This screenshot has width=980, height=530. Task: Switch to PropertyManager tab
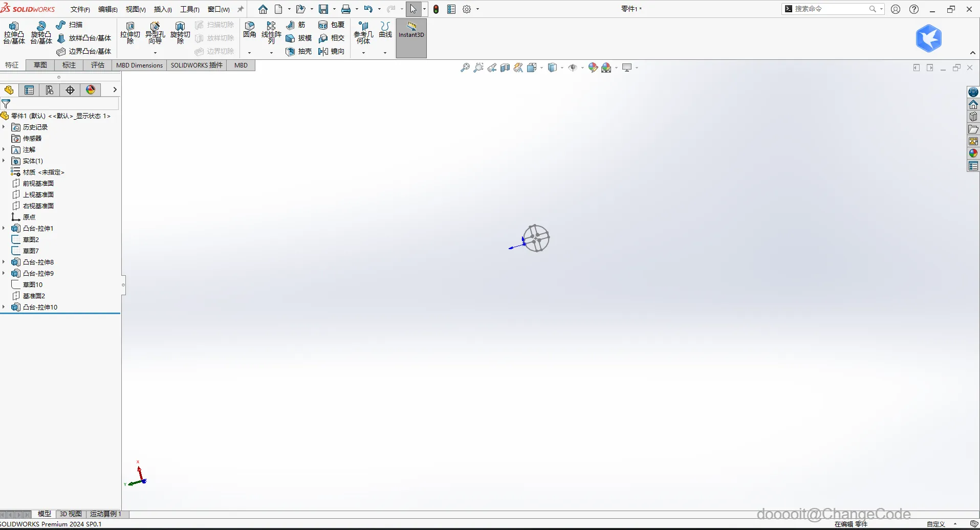[29, 90]
